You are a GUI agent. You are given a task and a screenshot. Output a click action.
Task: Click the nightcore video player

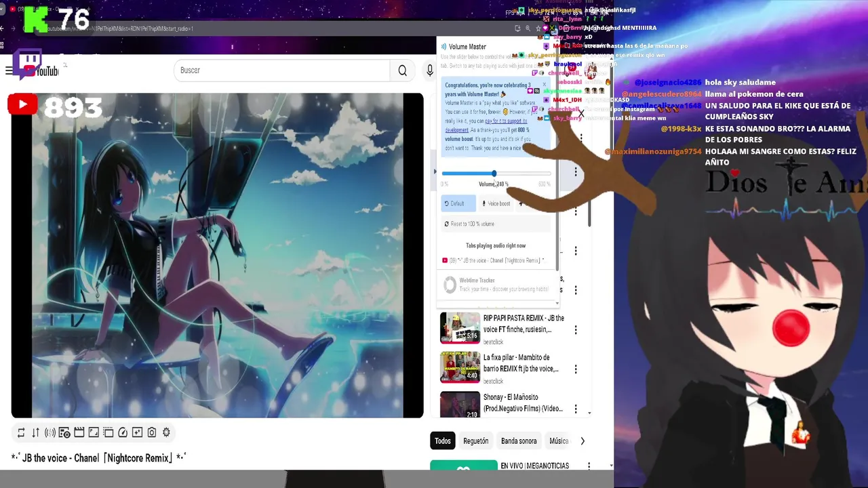(217, 256)
